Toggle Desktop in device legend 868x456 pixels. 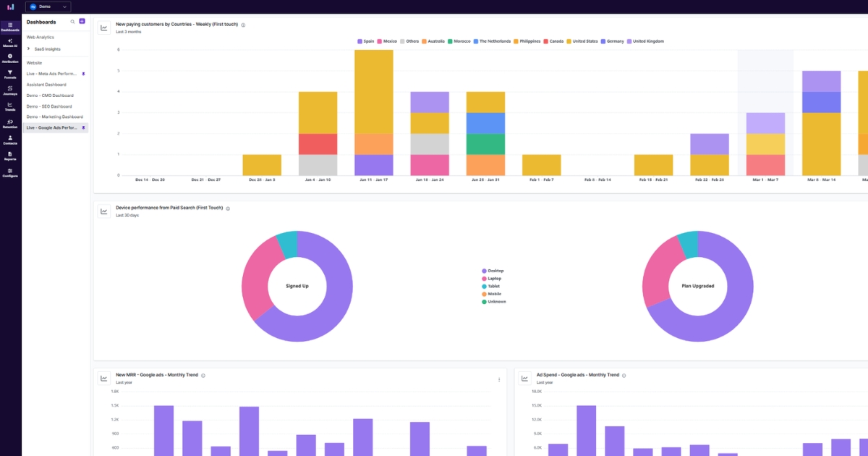click(493, 271)
